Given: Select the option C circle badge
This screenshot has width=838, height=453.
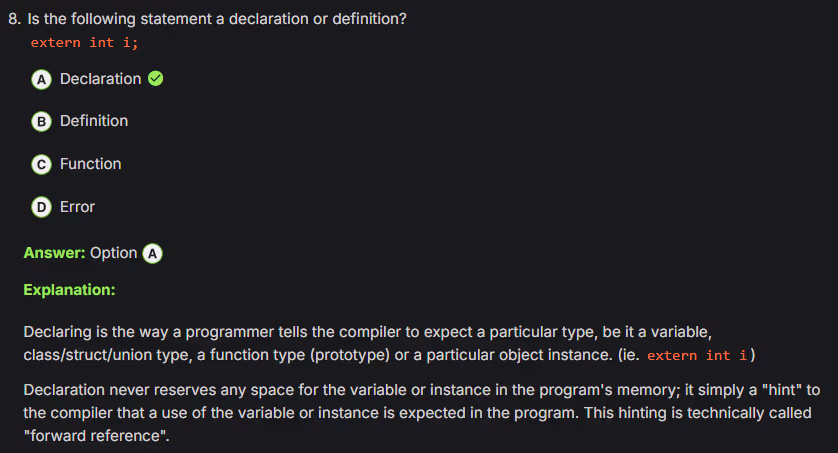Looking at the screenshot, I should tap(41, 165).
